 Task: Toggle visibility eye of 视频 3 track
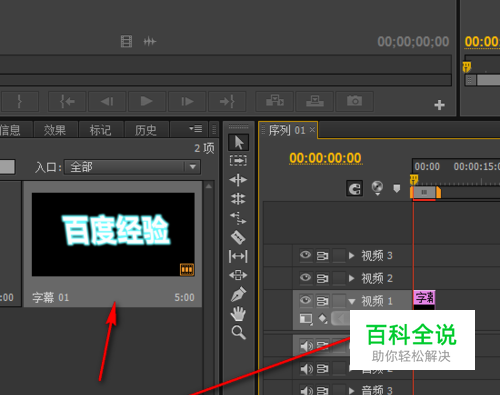305,255
